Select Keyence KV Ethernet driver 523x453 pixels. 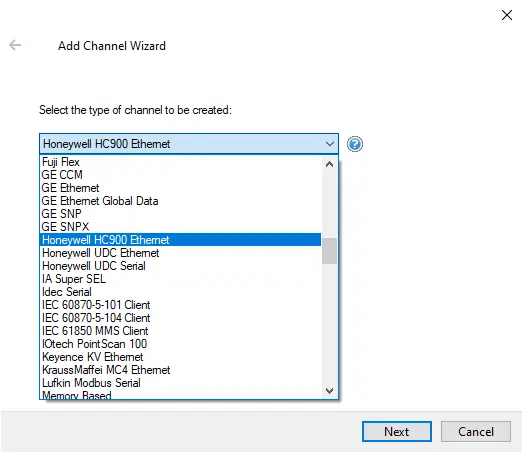[x=180, y=357]
